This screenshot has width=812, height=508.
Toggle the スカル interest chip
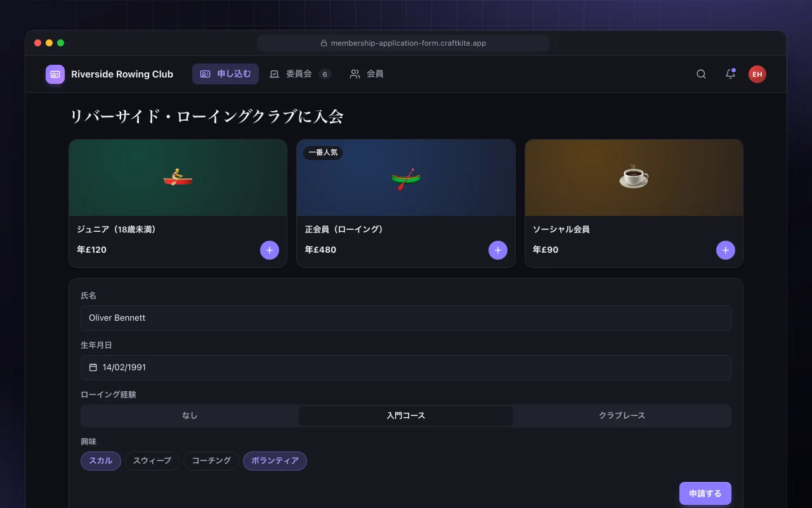(101, 461)
